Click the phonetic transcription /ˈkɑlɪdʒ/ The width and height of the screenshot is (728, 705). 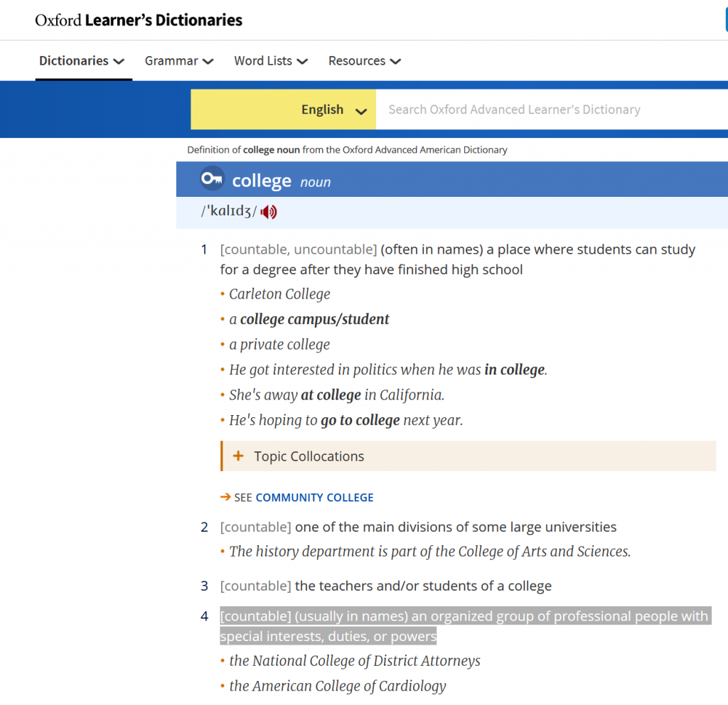tap(229, 211)
